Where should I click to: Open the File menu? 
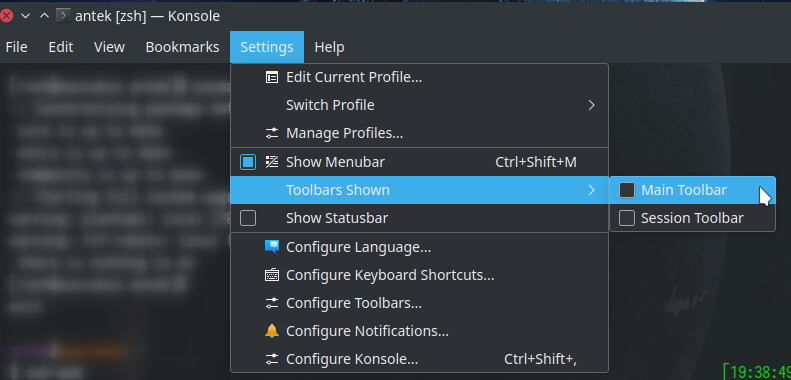16,47
